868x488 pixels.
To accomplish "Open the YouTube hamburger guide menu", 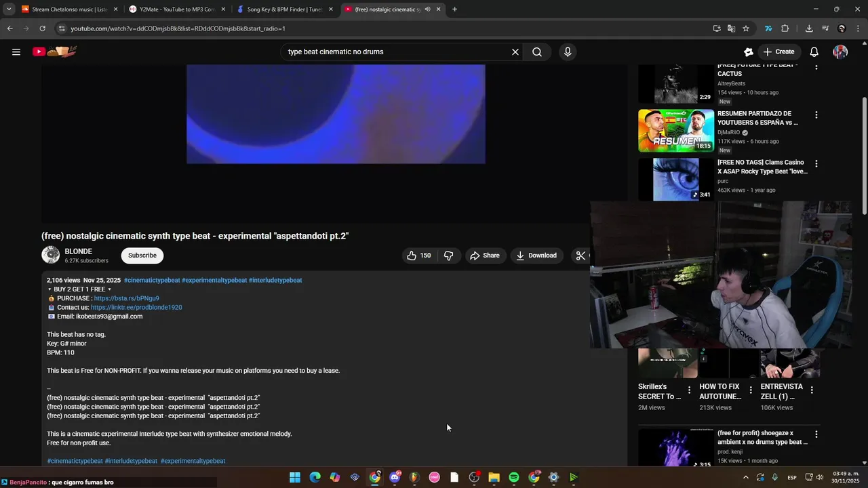I will click(16, 52).
